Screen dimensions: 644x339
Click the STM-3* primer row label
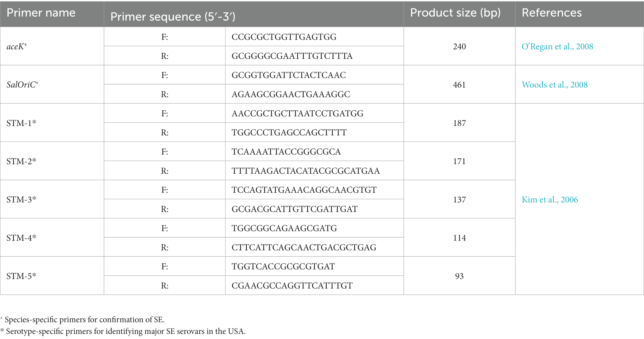pyautogui.click(x=21, y=199)
